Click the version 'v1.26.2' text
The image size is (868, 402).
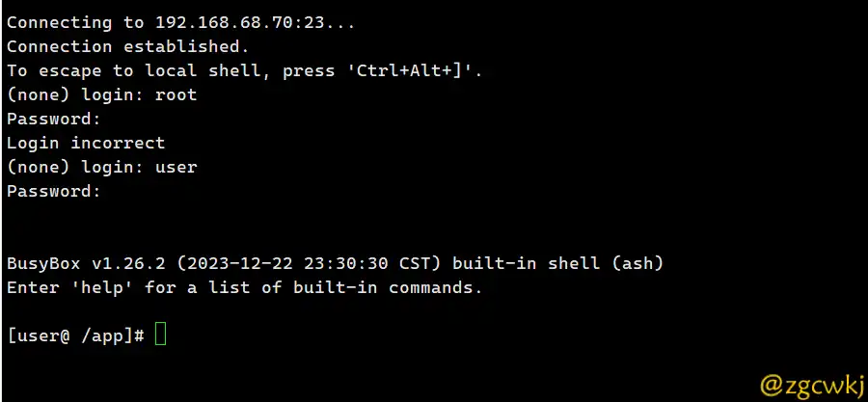pyautogui.click(x=128, y=264)
